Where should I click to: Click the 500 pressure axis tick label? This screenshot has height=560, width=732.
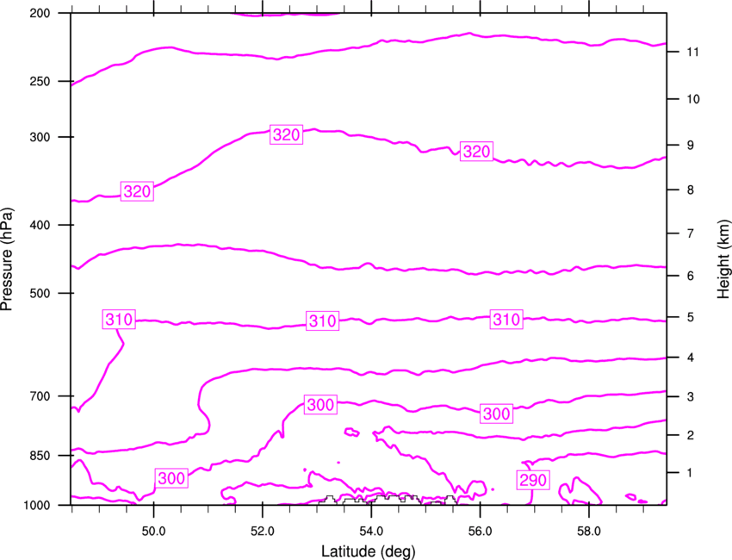(40, 293)
